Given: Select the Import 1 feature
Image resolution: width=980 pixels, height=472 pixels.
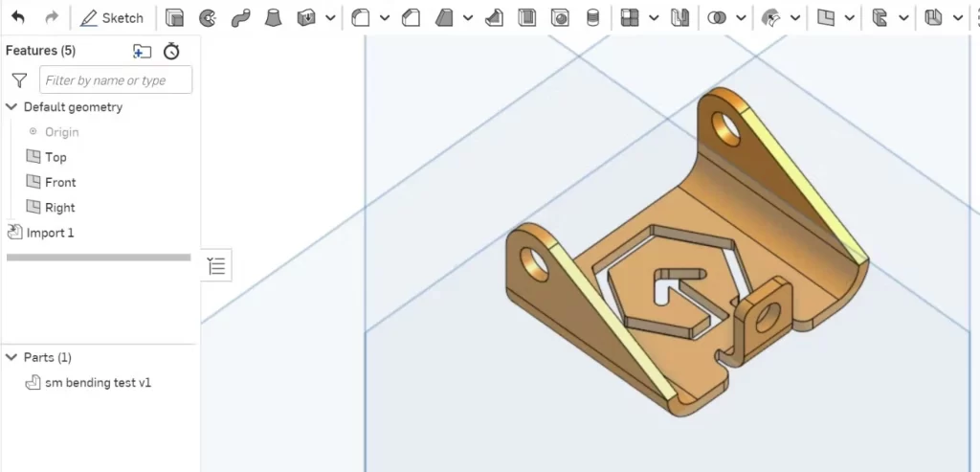Looking at the screenshot, I should (40, 233).
